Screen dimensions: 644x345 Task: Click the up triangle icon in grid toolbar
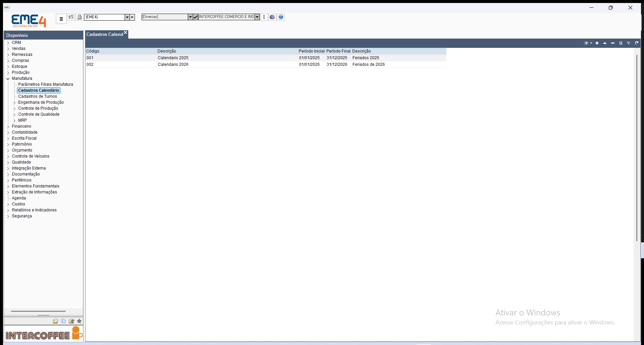(605, 43)
